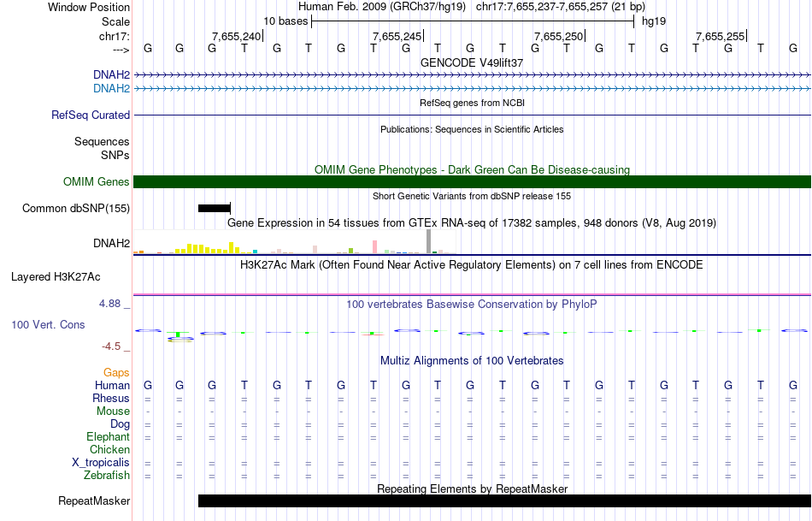Select the 7,655,250 position marker
The width and height of the screenshot is (812, 521).
point(559,36)
